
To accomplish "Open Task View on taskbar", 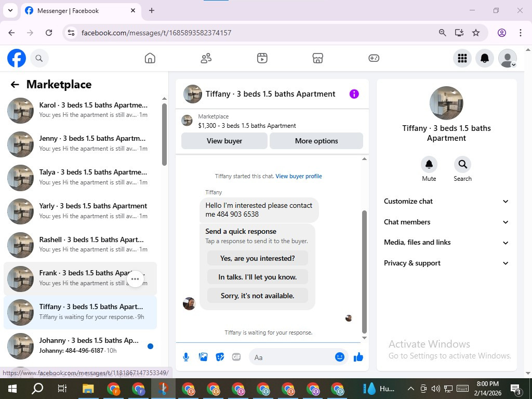I will point(62,389).
